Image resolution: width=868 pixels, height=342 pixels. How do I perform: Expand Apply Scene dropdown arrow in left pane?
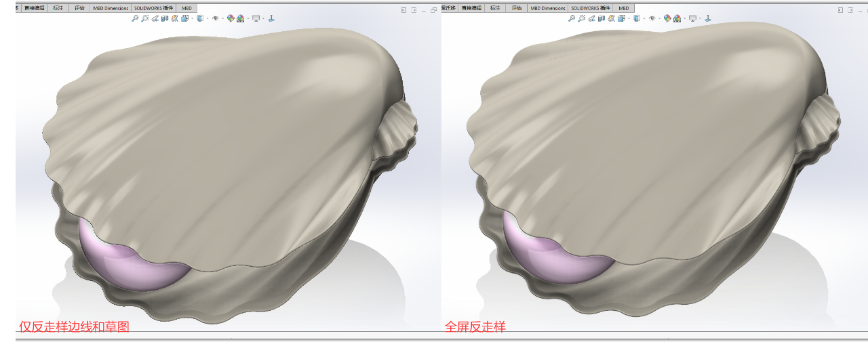[x=247, y=19]
